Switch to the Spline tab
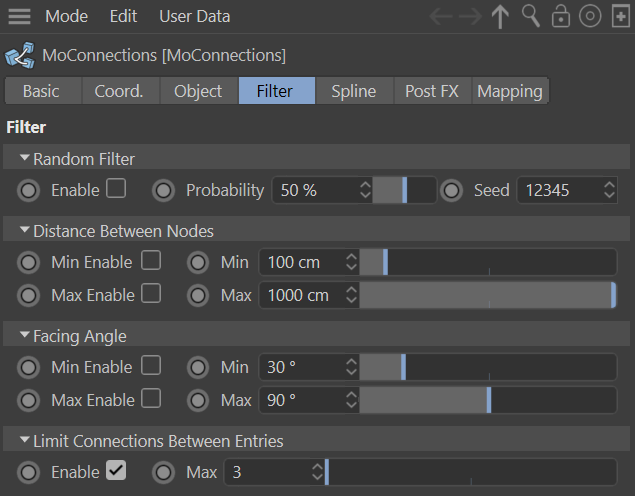 pyautogui.click(x=354, y=91)
